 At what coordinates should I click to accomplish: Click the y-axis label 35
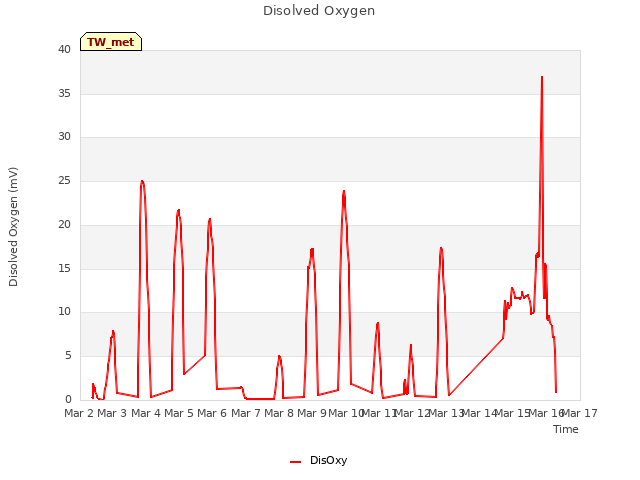point(64,93)
